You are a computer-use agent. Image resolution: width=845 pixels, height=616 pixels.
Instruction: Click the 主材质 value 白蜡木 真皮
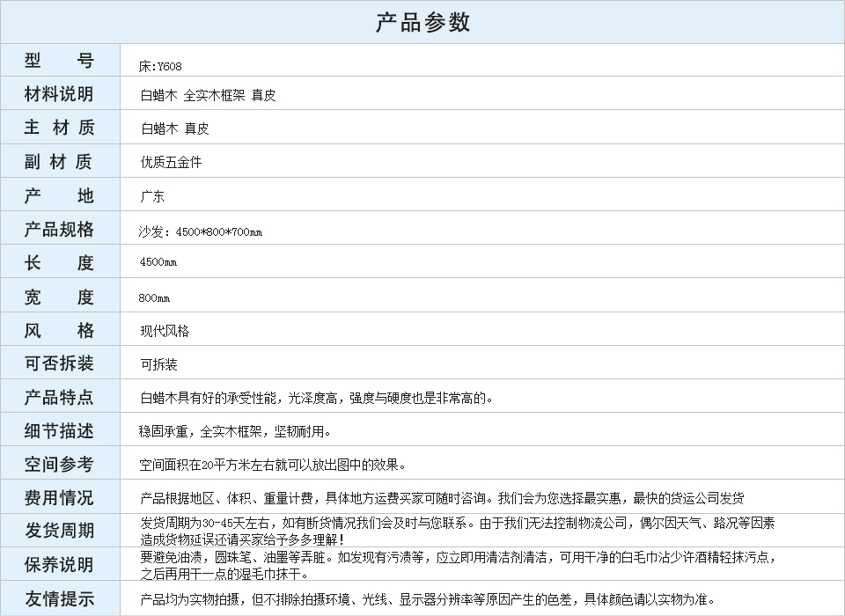coord(174,128)
